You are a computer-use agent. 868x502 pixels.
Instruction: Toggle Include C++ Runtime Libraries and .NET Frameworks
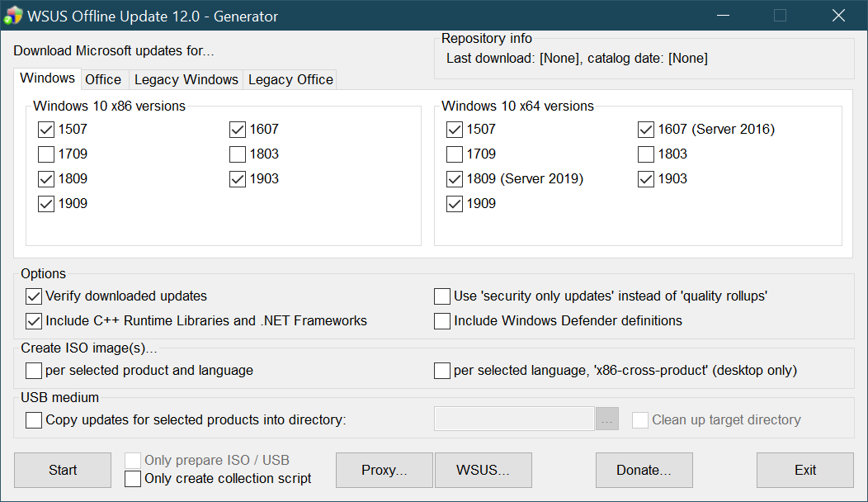pyautogui.click(x=34, y=321)
